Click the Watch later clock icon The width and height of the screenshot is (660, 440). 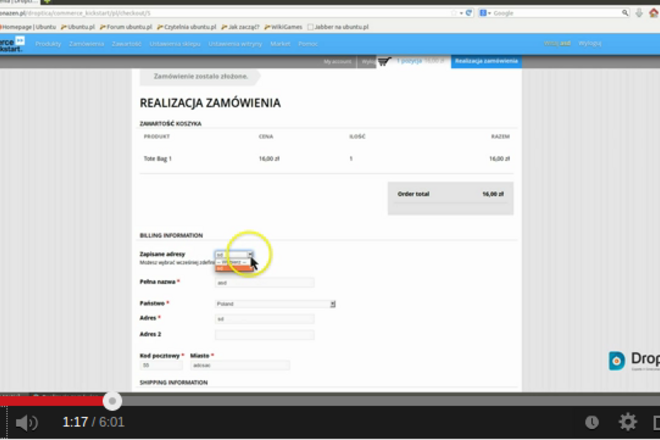[x=592, y=422]
